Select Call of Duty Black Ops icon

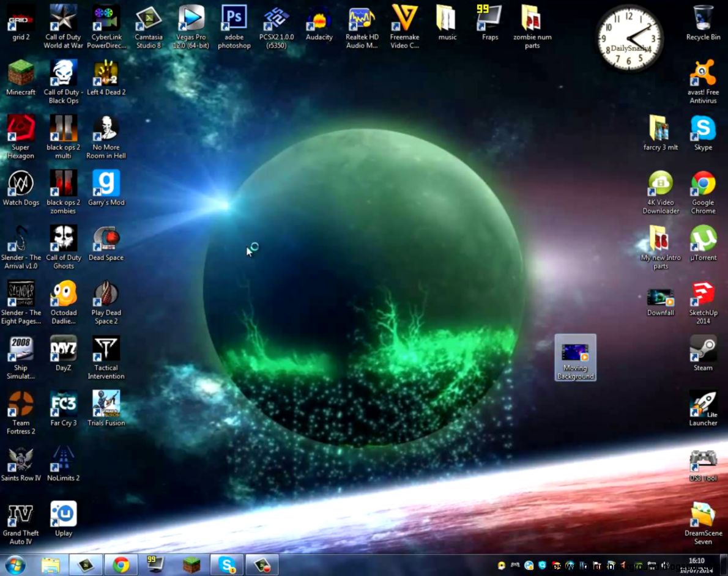point(63,81)
